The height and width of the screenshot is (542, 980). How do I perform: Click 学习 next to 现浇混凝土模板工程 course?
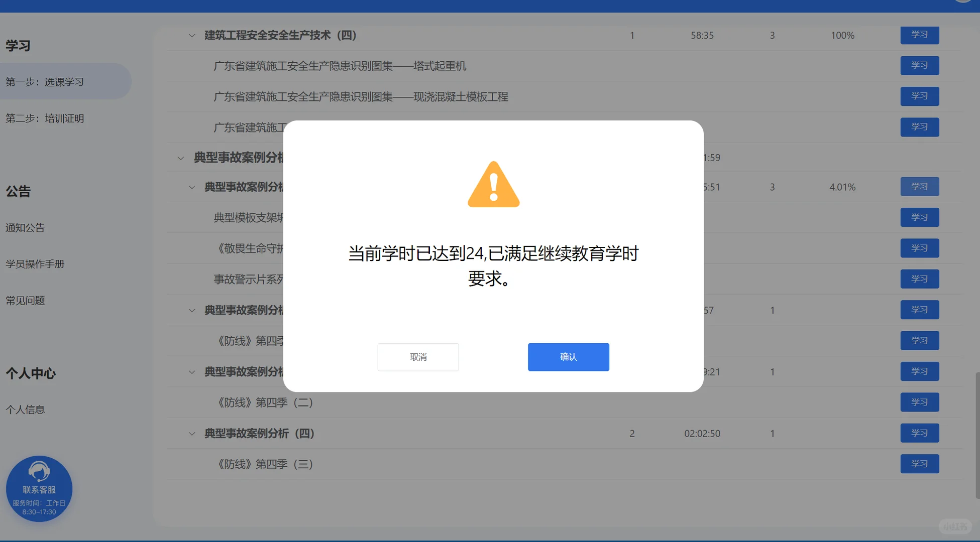pyautogui.click(x=919, y=96)
